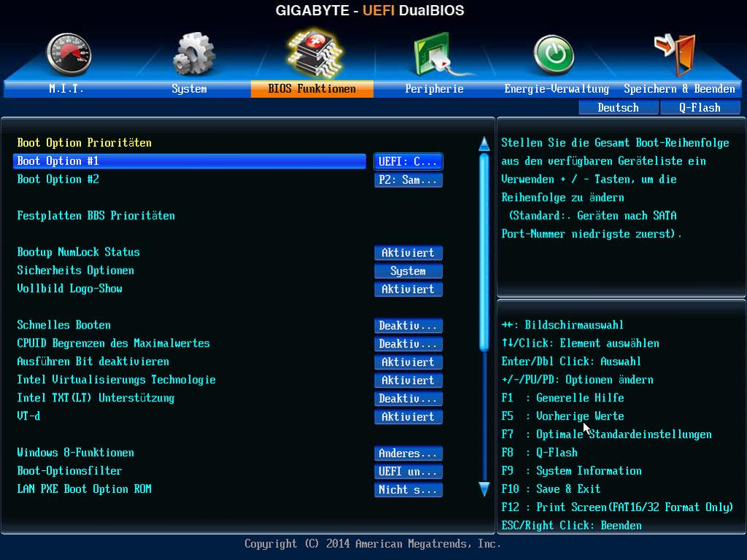Go to the Peripherie tab
Viewport: 747px width, 560px height.
(434, 89)
